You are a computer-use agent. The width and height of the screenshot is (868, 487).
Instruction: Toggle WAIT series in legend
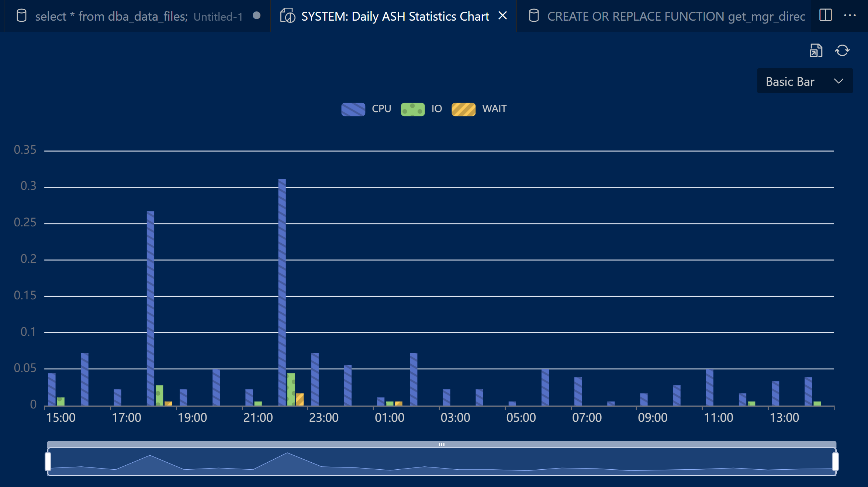tap(463, 109)
